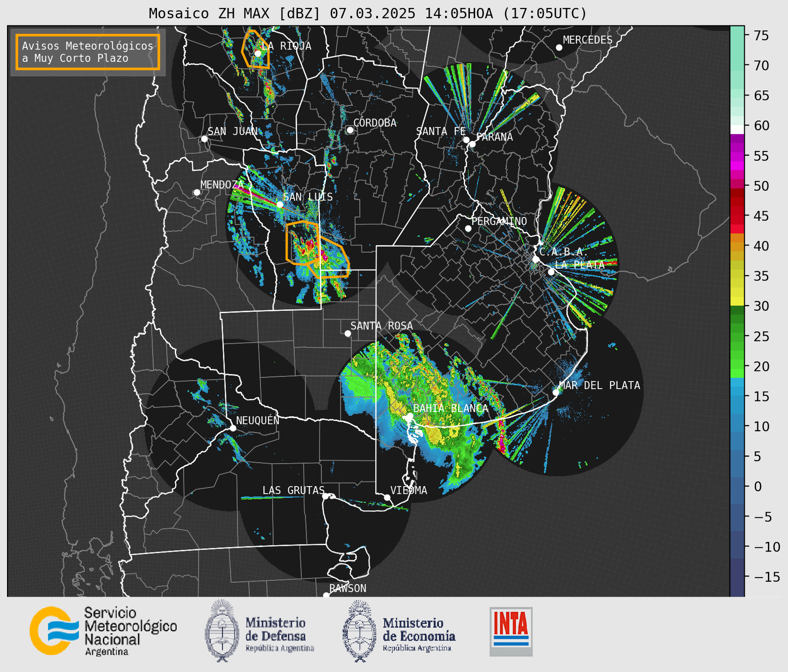Select the NEUQUÉN city marker

[233, 428]
